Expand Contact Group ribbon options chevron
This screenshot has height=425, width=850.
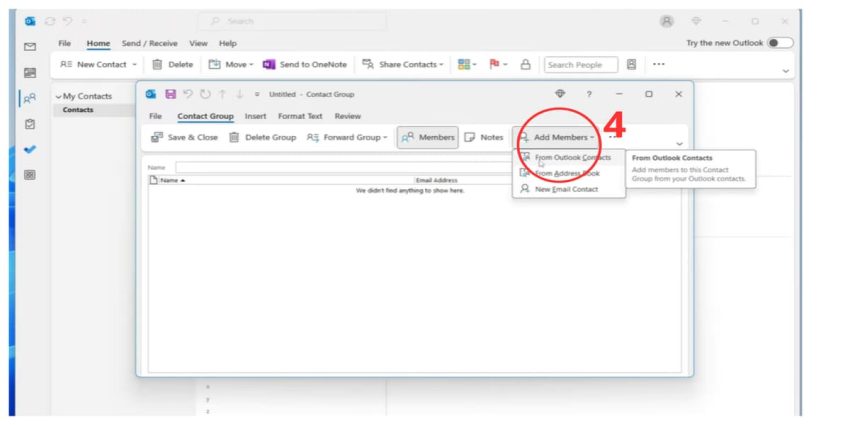(x=679, y=144)
